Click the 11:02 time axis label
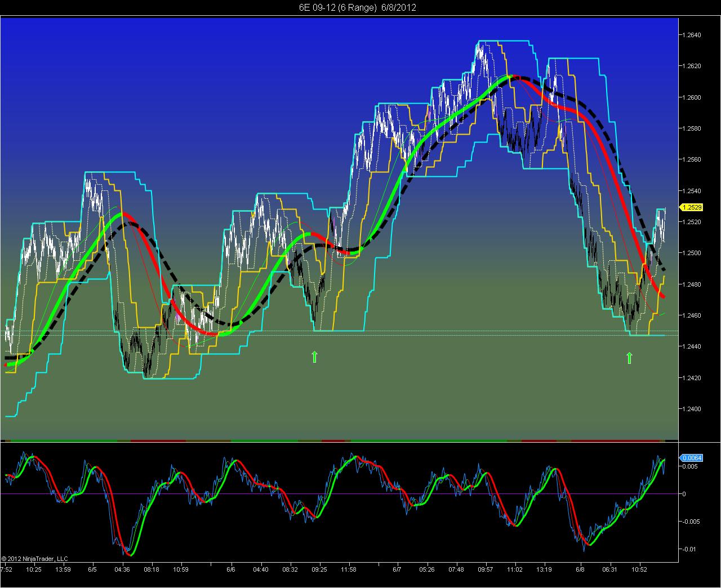This screenshot has width=721, height=588. pos(515,569)
